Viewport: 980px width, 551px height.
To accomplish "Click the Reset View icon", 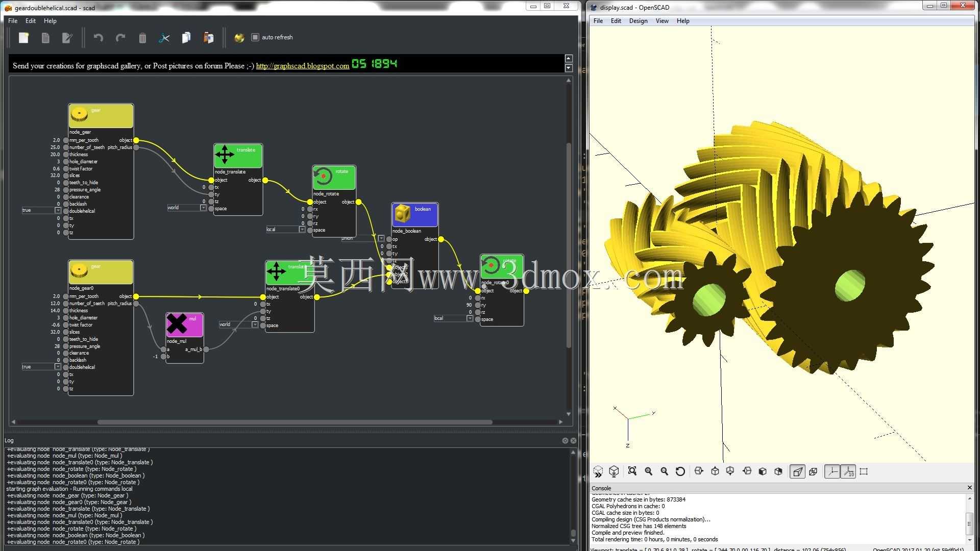I will click(x=680, y=471).
